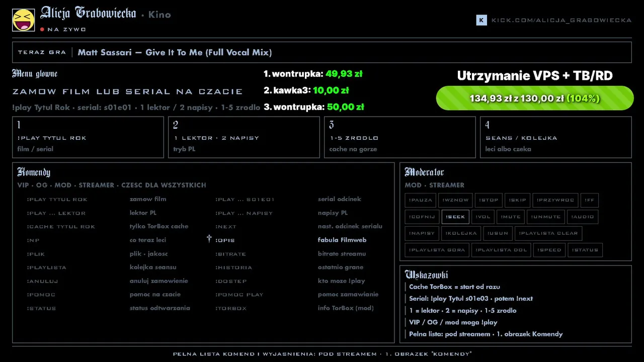The width and height of the screenshot is (644, 362).
Task: Click the red NA ZYWO live dot
Action: point(42,30)
